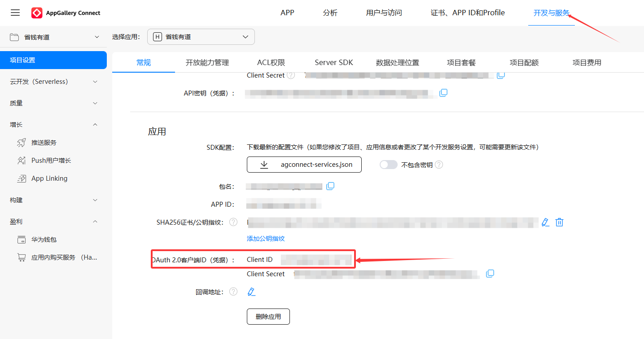
Task: Click the App Linking icon
Action: coord(21,178)
